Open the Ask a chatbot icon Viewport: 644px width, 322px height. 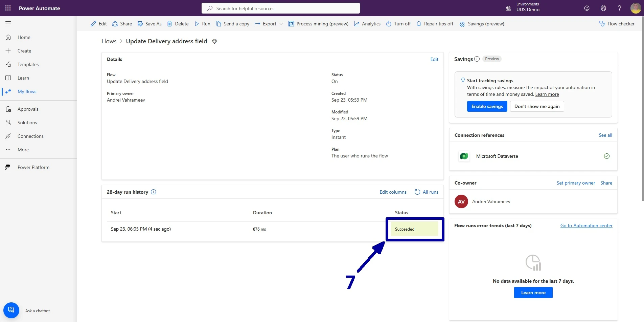pos(11,310)
